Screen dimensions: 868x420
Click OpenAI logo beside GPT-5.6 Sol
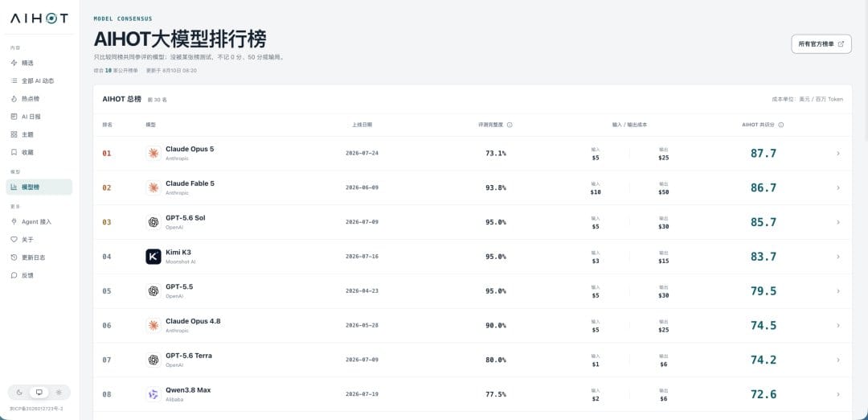154,222
